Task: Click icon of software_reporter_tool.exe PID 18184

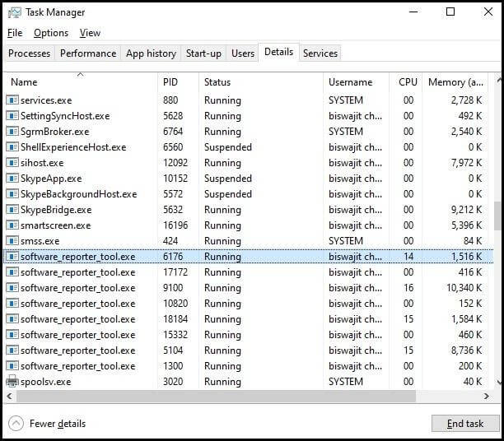Action: (12, 319)
